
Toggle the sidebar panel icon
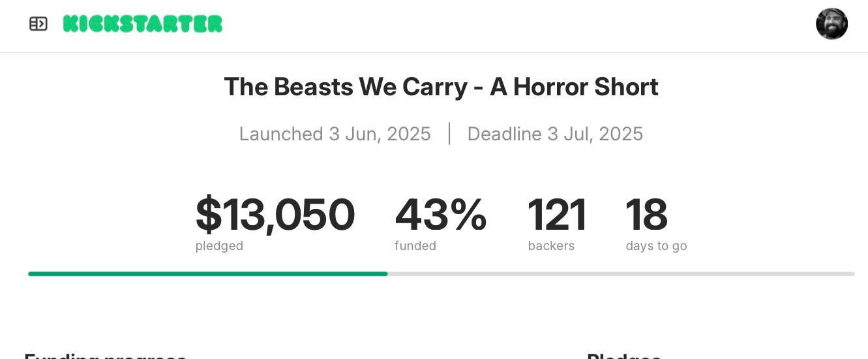coord(38,24)
